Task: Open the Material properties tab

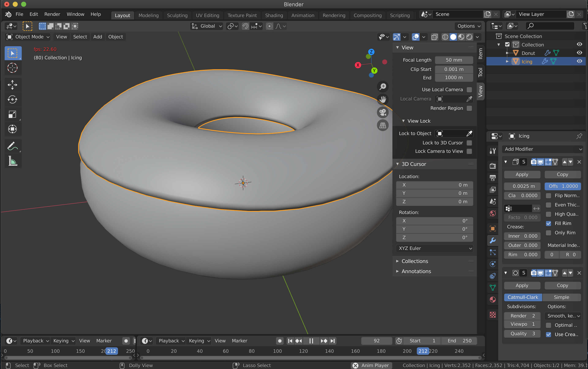Action: (x=493, y=300)
